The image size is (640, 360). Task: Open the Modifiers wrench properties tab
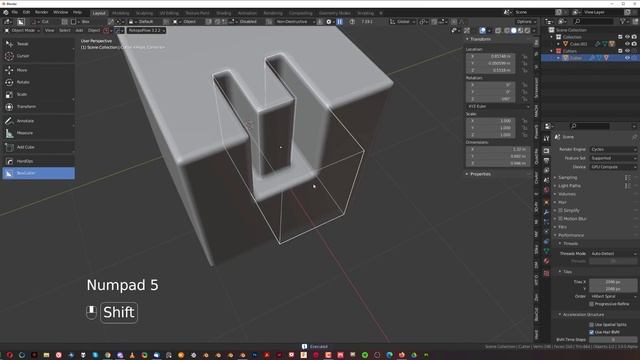(x=547, y=212)
